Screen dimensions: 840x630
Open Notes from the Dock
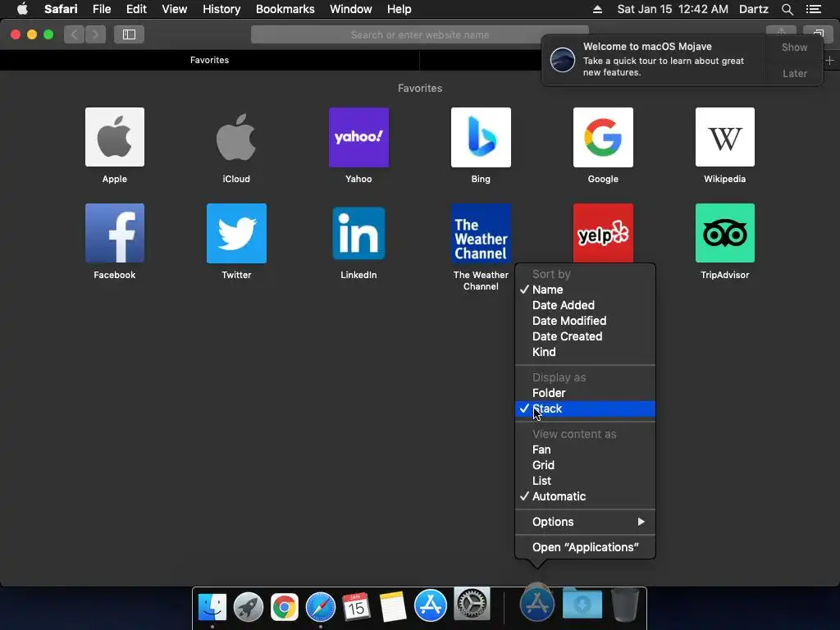tap(393, 607)
